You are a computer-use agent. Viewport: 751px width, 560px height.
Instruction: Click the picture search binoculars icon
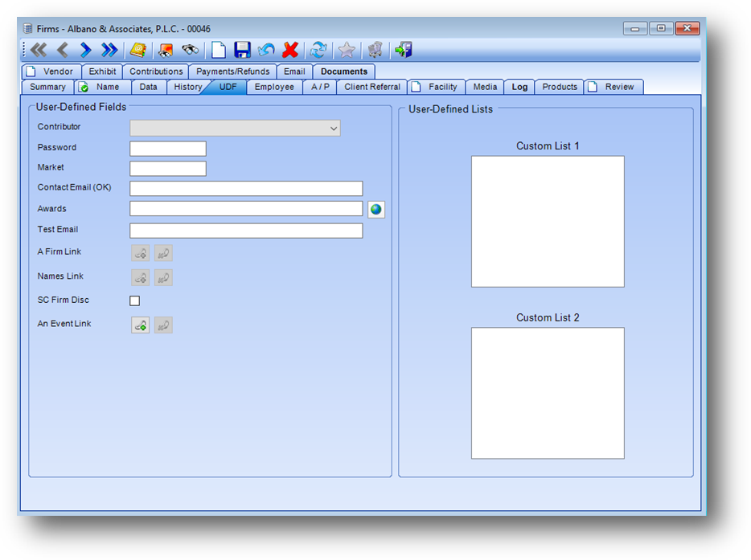[x=166, y=50]
